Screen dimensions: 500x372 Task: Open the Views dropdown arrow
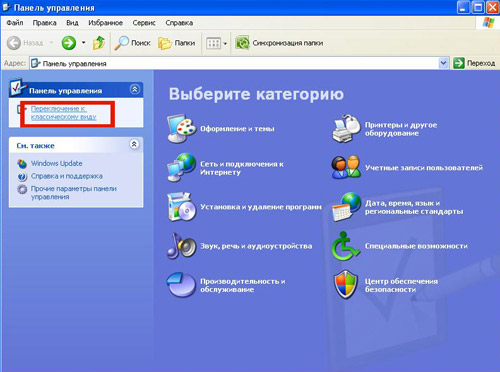225,43
